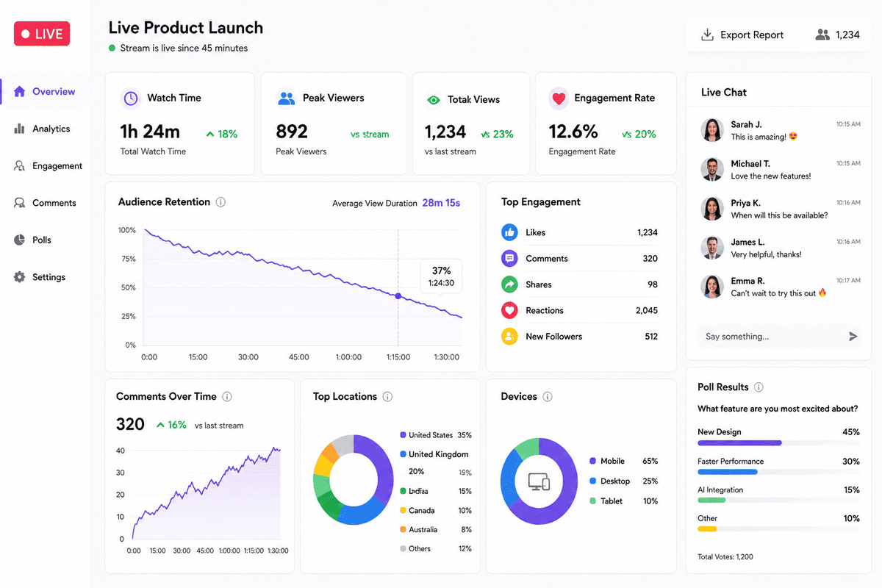
Task: Click Sarah J.'s avatar in Live Chat
Action: [x=711, y=130]
